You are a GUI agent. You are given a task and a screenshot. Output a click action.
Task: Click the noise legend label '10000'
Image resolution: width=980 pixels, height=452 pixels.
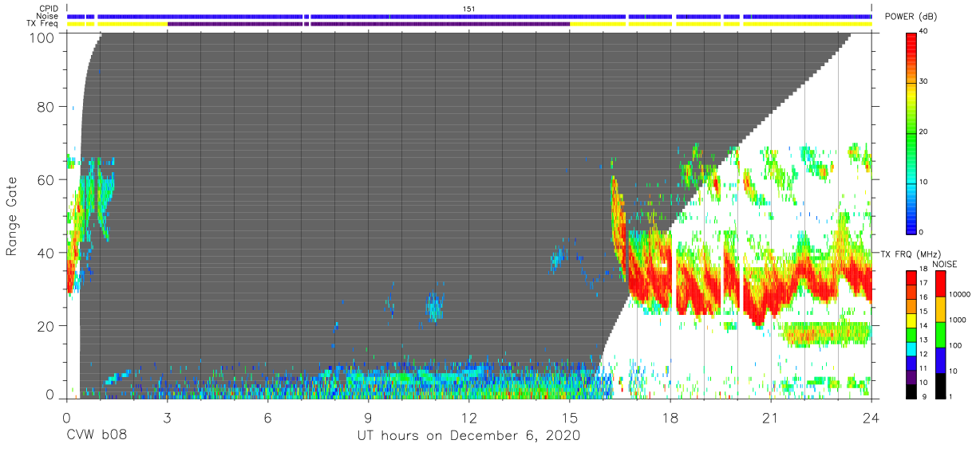(x=958, y=294)
